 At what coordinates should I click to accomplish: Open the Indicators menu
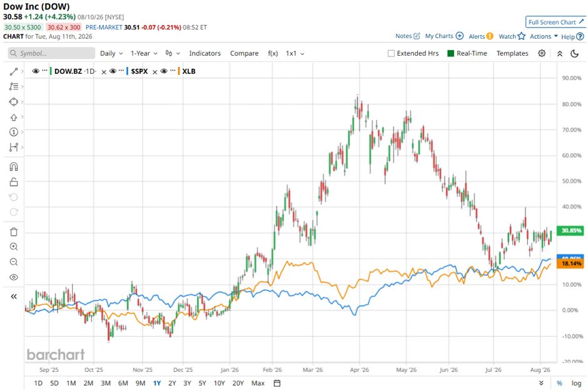click(x=205, y=53)
